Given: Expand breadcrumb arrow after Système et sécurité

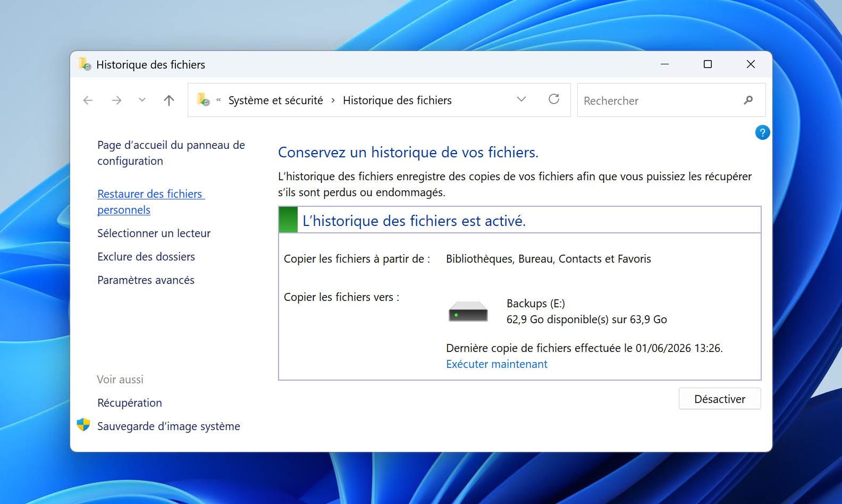Looking at the screenshot, I should (x=333, y=100).
